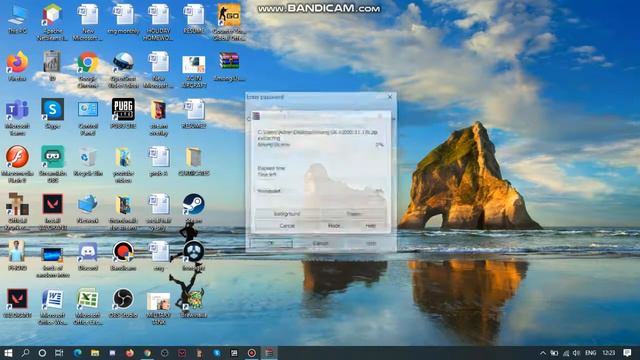Open Mode options in extraction dialog
The height and width of the screenshot is (360, 640).
(334, 226)
